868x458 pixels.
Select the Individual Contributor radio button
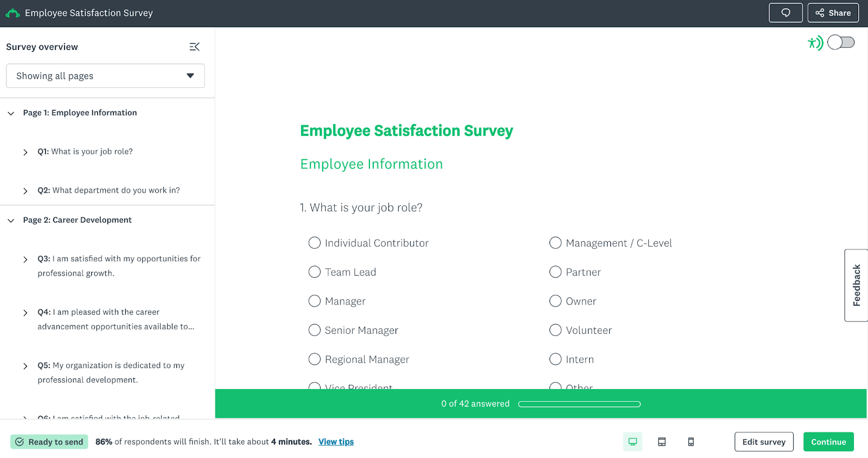(x=315, y=243)
